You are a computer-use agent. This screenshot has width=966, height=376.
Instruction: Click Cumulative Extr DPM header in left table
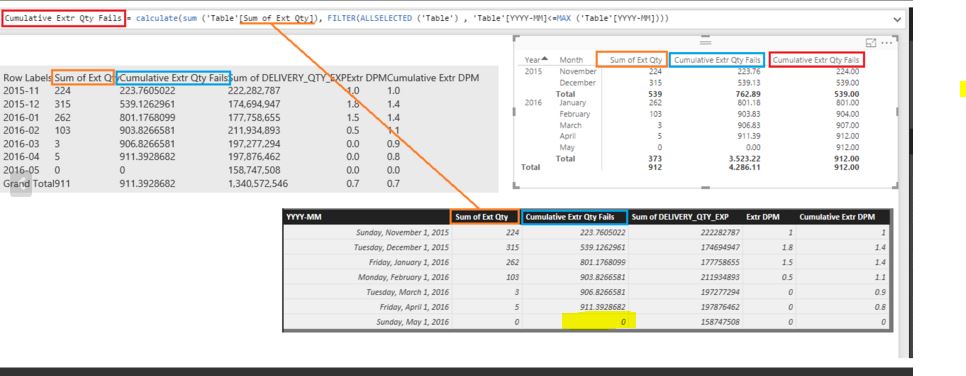click(x=434, y=78)
